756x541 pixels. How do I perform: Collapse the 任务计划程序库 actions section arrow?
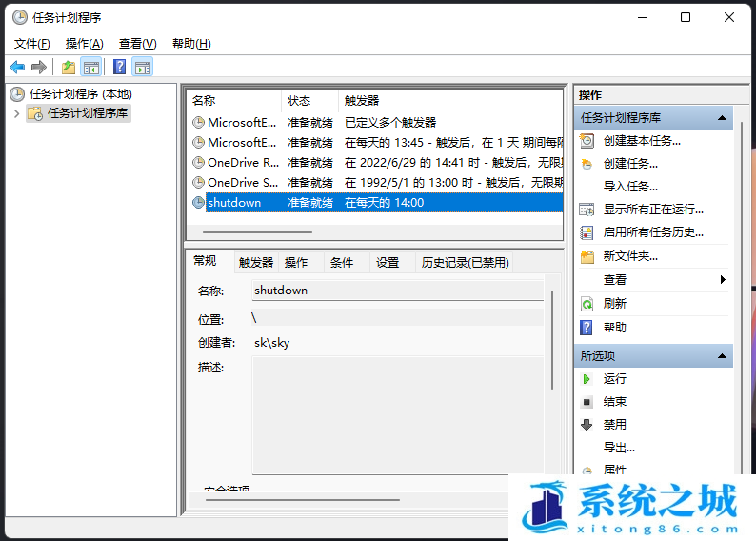(x=722, y=118)
